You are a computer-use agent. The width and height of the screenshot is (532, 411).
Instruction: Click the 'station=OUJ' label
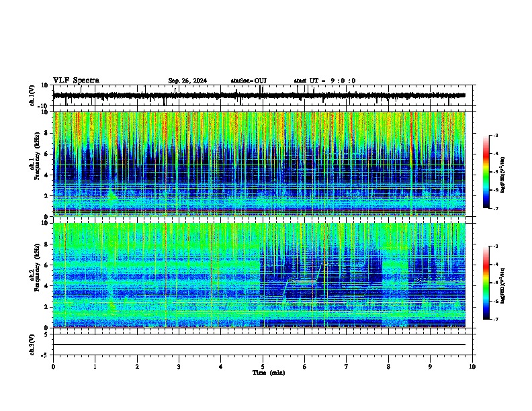click(249, 81)
